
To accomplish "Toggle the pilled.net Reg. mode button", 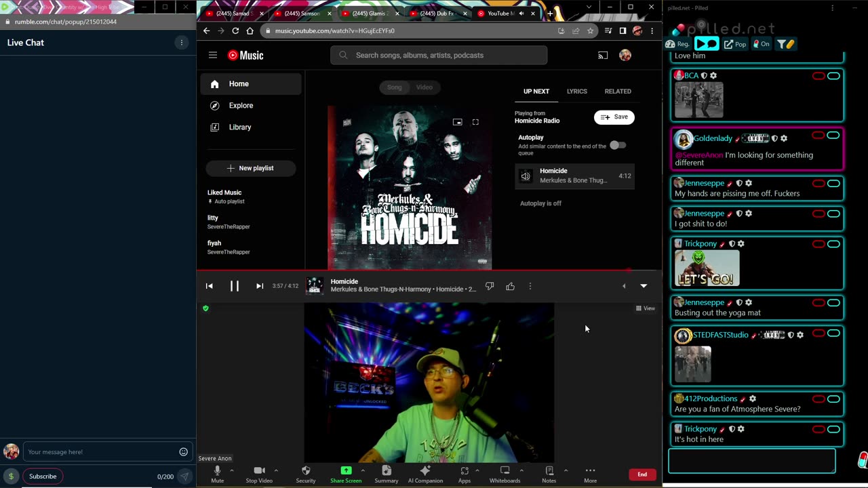I will click(x=677, y=44).
